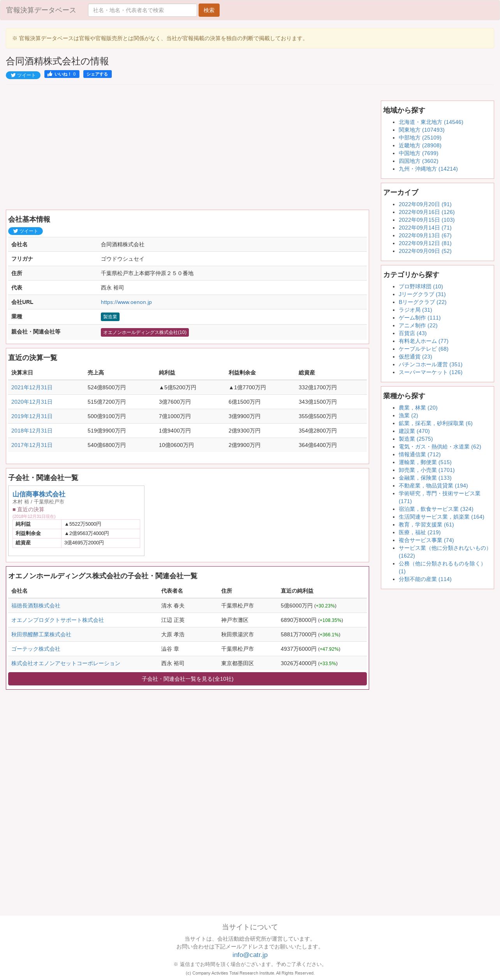Open the 福徳長酒類株式会社 company link
This screenshot has height=980, width=500.
pos(36,606)
